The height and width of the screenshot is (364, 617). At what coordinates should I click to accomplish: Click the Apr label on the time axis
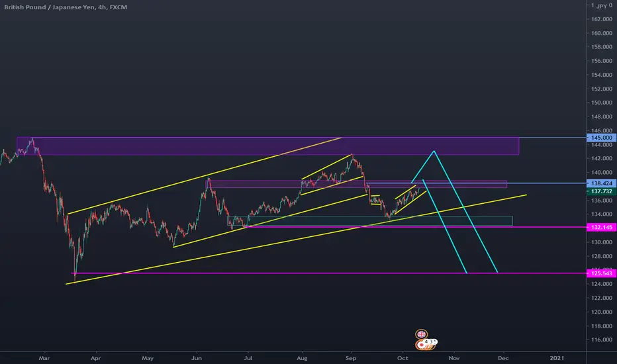pyautogui.click(x=95, y=358)
